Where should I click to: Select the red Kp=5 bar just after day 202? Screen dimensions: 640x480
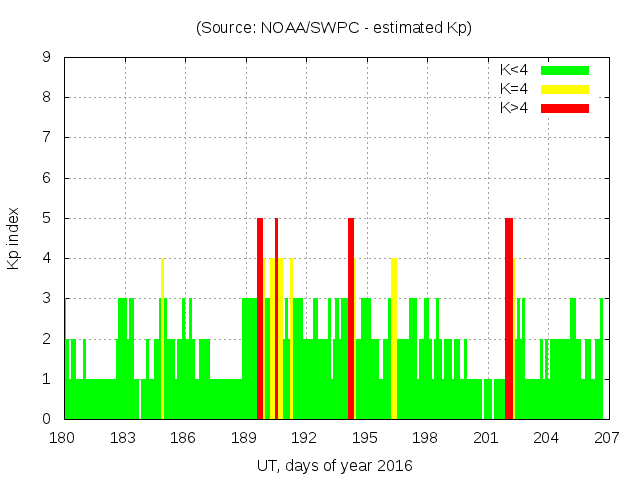[x=509, y=320]
